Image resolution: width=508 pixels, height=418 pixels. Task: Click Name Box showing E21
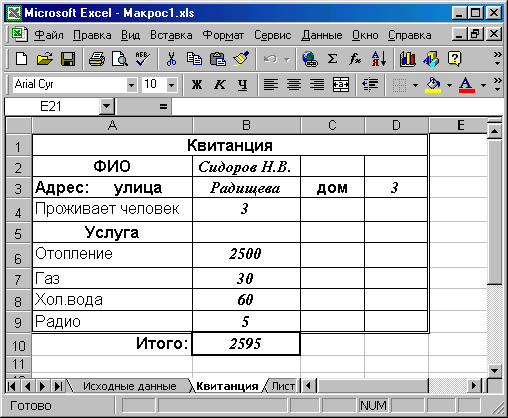click(52, 107)
